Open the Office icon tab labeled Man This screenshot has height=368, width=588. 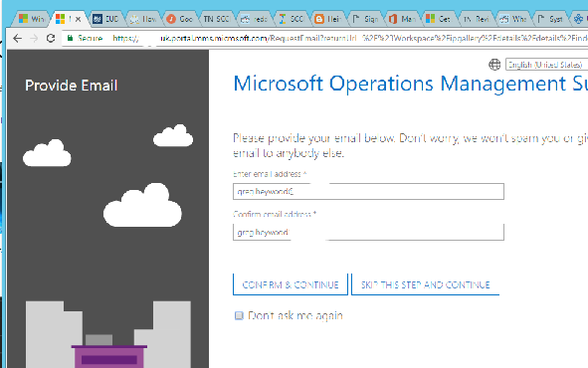pyautogui.click(x=403, y=19)
